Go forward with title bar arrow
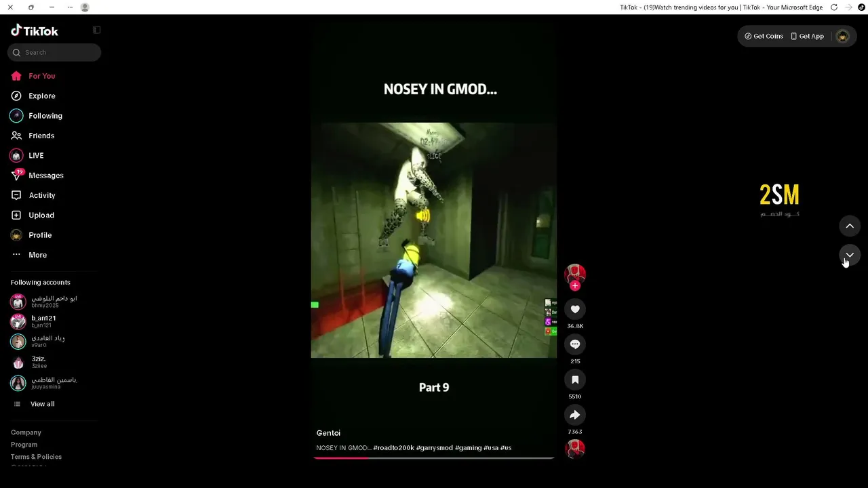 point(848,7)
